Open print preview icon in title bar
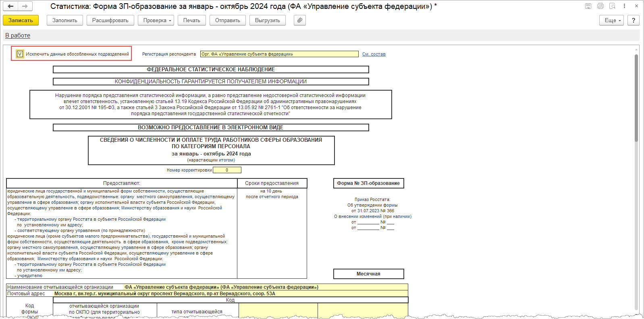Screen dimensions: 644x319 [x=612, y=6]
